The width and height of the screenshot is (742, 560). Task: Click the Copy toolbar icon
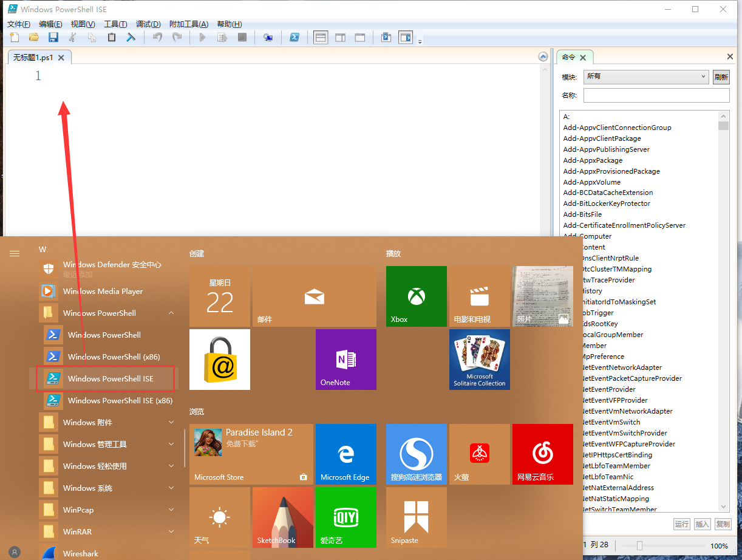click(x=92, y=38)
